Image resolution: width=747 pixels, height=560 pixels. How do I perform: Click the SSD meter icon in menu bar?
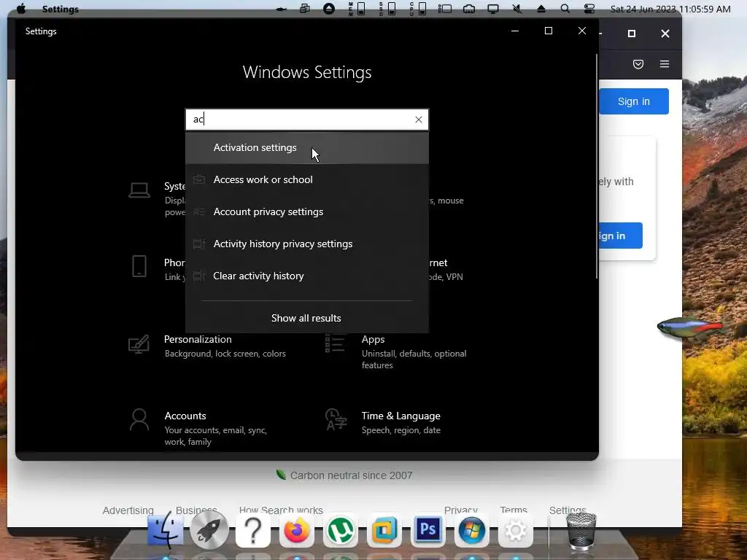(387, 9)
